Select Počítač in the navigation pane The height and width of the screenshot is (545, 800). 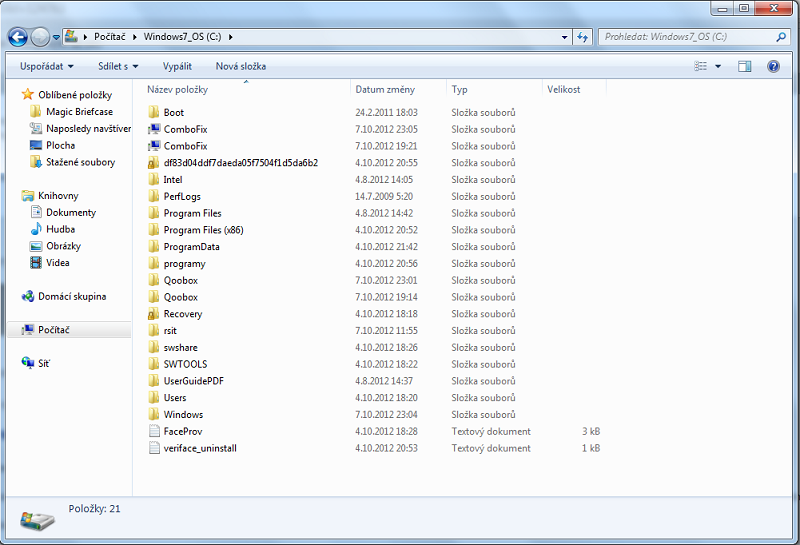[x=53, y=330]
